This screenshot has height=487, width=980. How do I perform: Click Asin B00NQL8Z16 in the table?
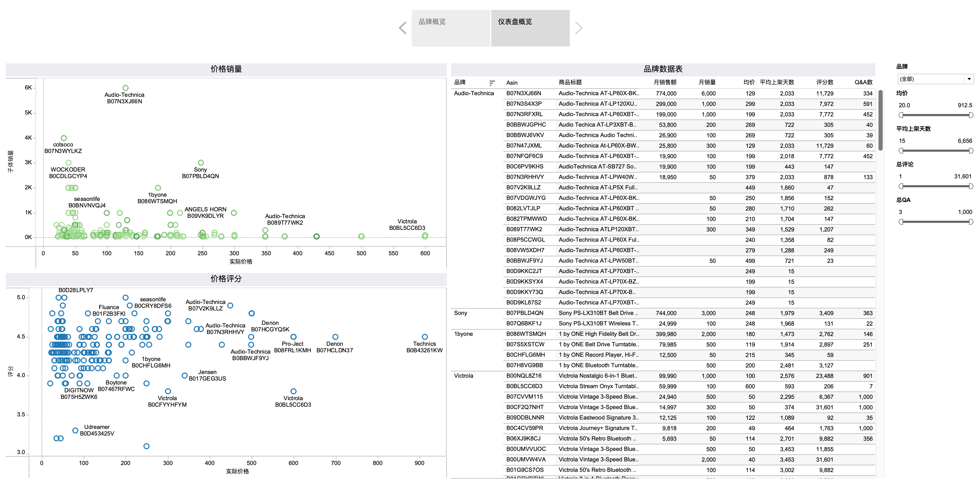[x=524, y=376]
